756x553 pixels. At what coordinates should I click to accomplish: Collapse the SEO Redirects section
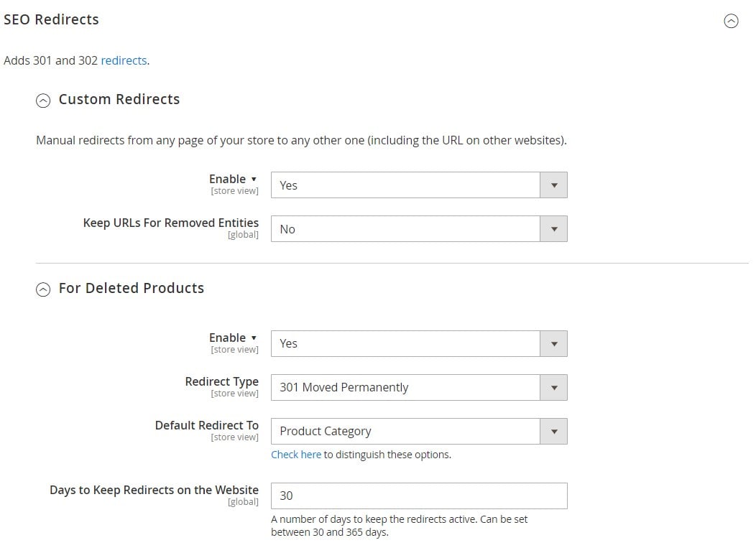tap(731, 21)
